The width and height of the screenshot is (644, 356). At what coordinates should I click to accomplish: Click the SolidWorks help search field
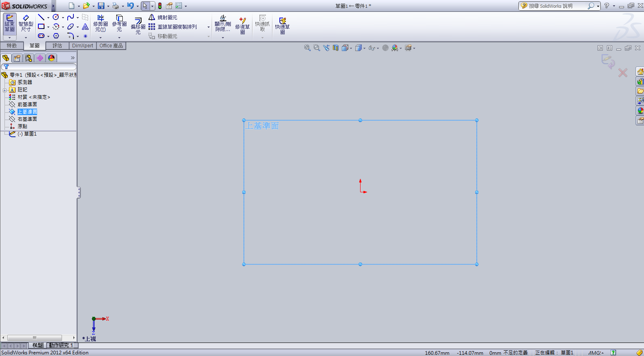[557, 6]
